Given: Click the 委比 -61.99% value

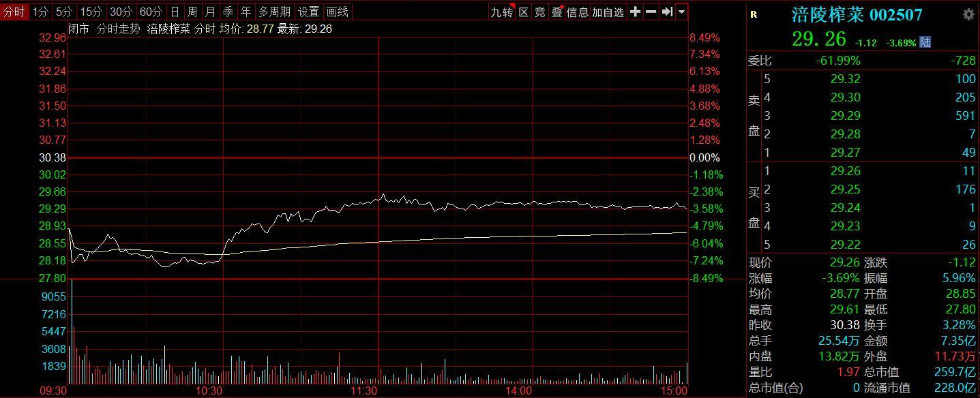Looking at the screenshot, I should pyautogui.click(x=838, y=61).
